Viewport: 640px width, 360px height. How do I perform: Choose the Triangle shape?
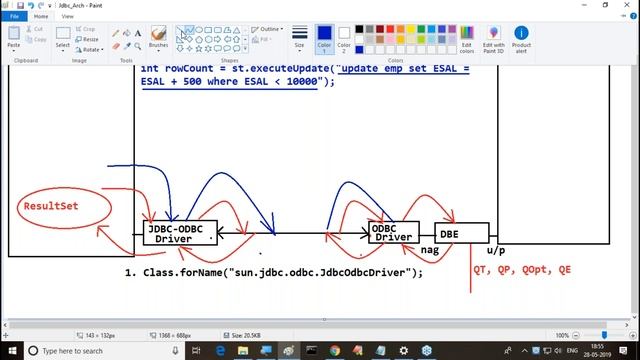[236, 30]
